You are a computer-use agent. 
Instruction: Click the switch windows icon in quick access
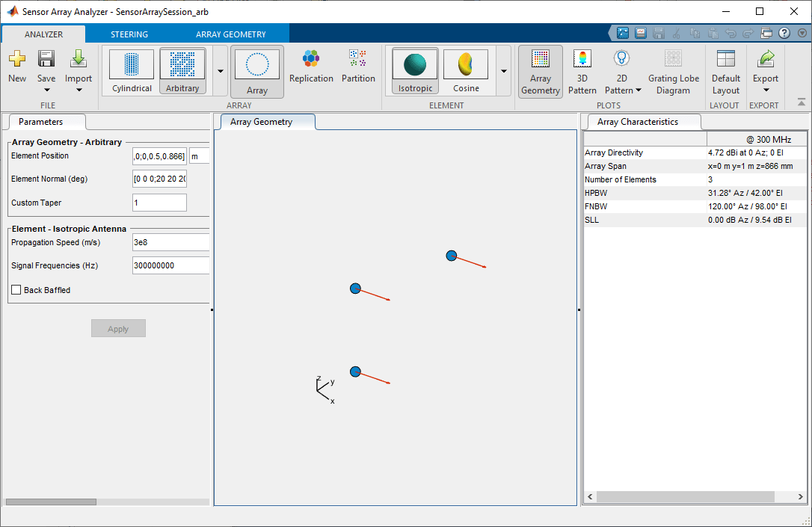point(766,33)
